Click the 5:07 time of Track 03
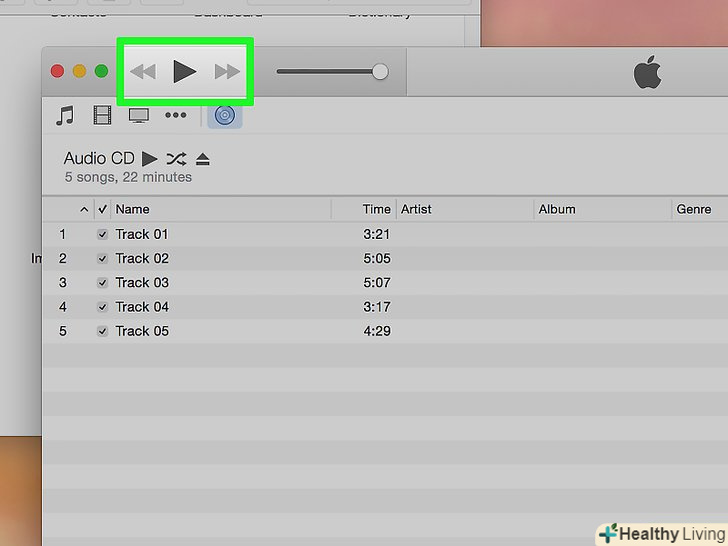This screenshot has width=728, height=546. coord(377,282)
